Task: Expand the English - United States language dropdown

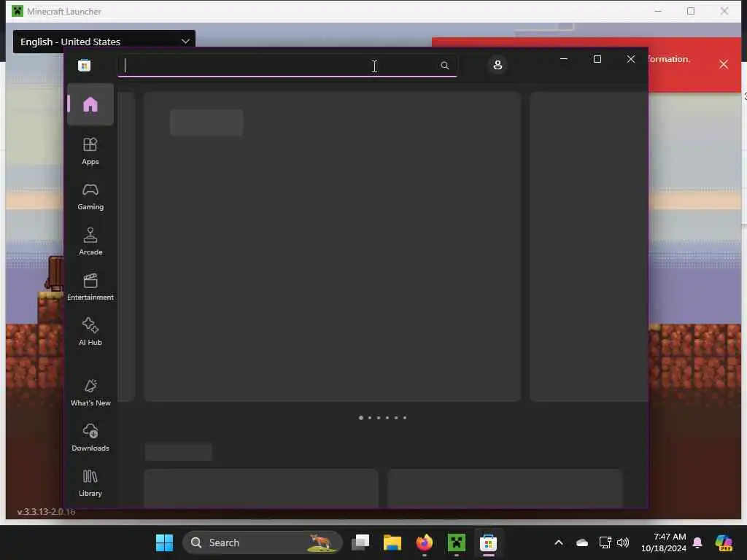Action: pos(104,42)
